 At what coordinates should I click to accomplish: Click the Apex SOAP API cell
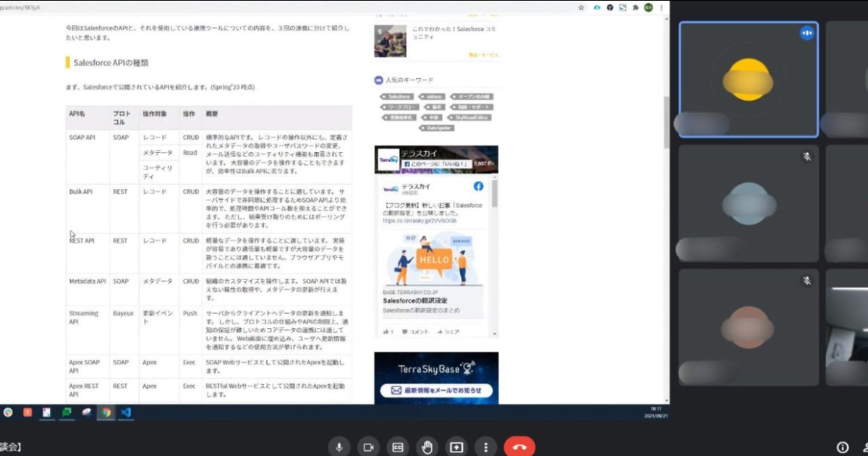pyautogui.click(x=88, y=366)
